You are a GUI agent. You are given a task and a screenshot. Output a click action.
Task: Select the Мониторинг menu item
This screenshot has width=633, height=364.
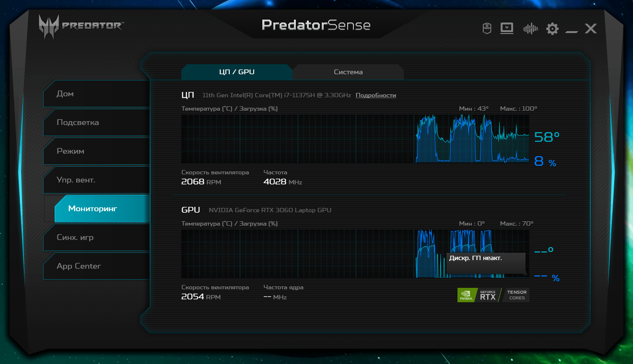click(102, 209)
